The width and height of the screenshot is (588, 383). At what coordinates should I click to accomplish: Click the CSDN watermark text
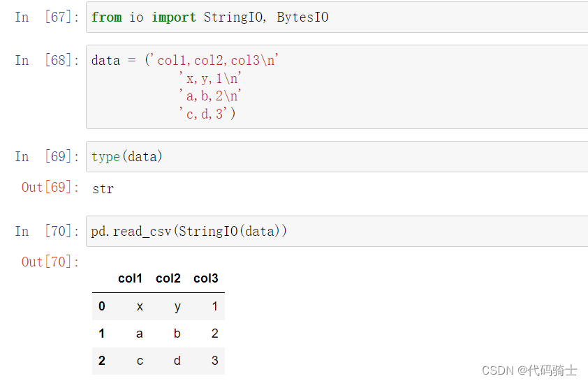tap(529, 370)
